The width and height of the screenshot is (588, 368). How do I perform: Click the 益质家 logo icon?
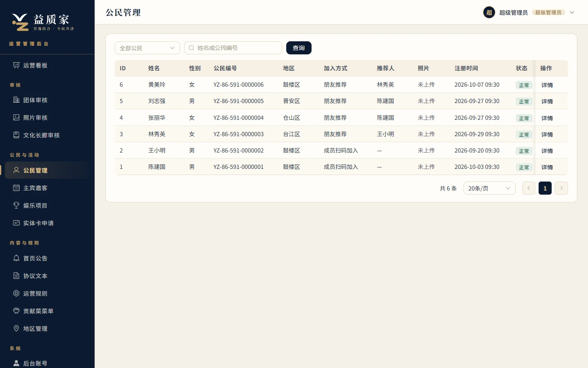20,22
